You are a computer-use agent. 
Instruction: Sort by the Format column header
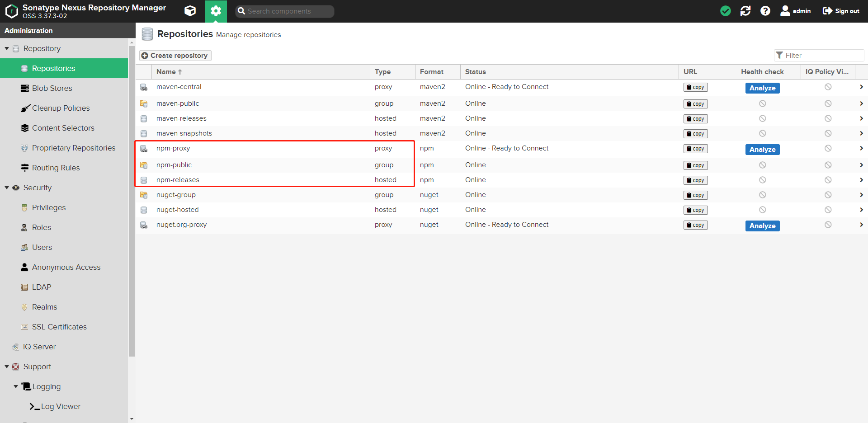point(438,72)
